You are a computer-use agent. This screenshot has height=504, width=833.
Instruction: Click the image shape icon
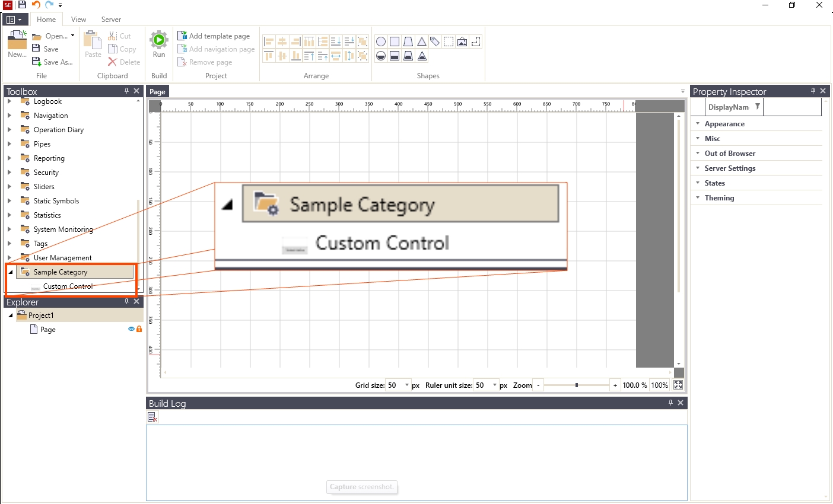click(462, 42)
